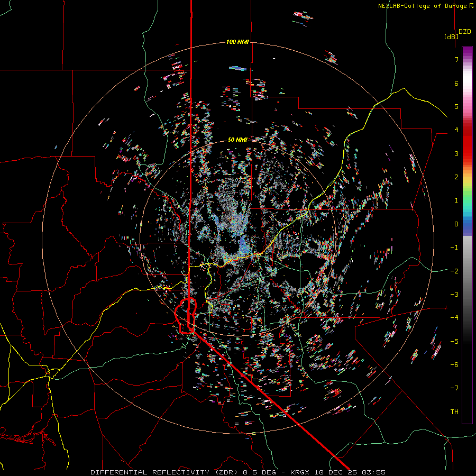Click the 6 dB value on scale

point(456,83)
